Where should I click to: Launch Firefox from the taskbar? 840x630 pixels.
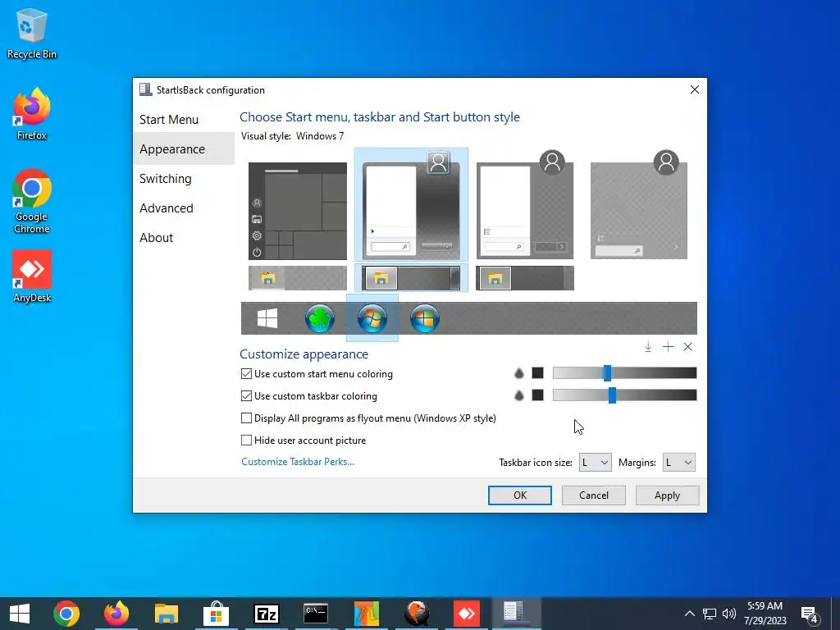click(x=116, y=614)
